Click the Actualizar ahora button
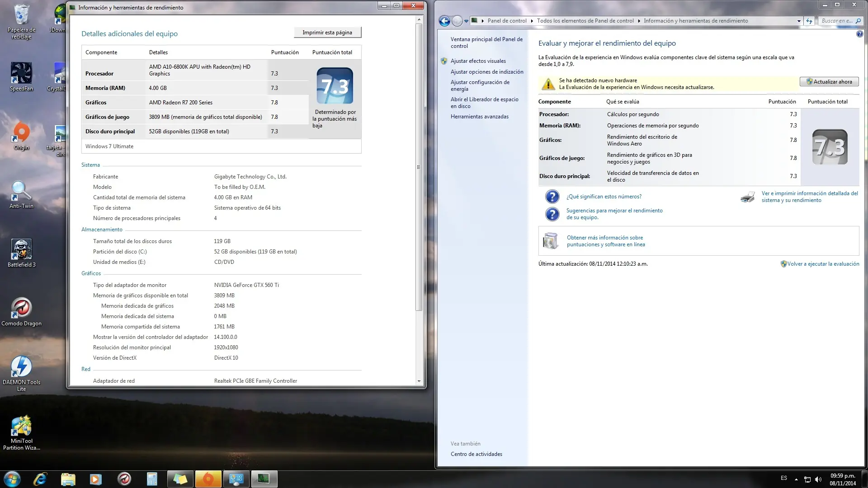This screenshot has width=868, height=488. (x=829, y=82)
